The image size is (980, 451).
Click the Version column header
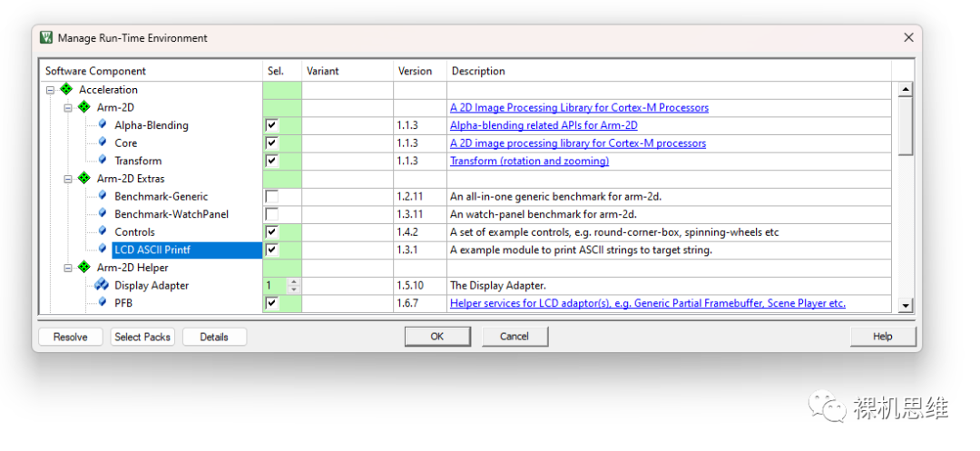[x=420, y=71]
